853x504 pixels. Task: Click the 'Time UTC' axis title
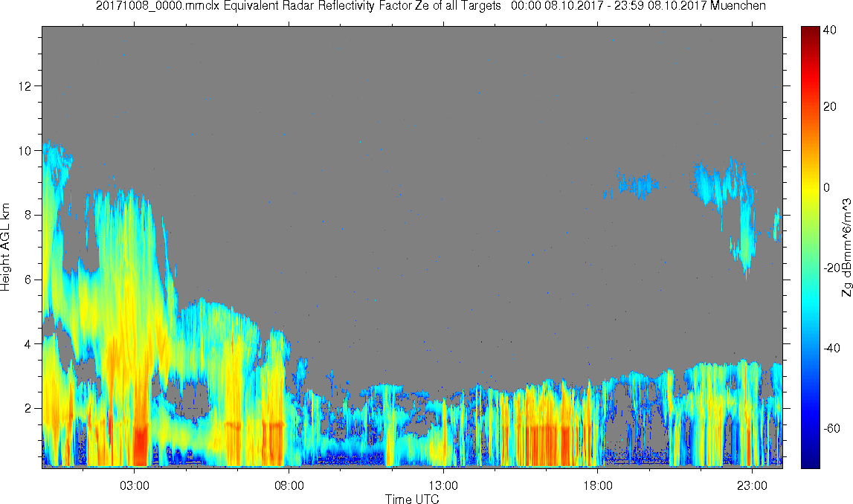click(412, 499)
